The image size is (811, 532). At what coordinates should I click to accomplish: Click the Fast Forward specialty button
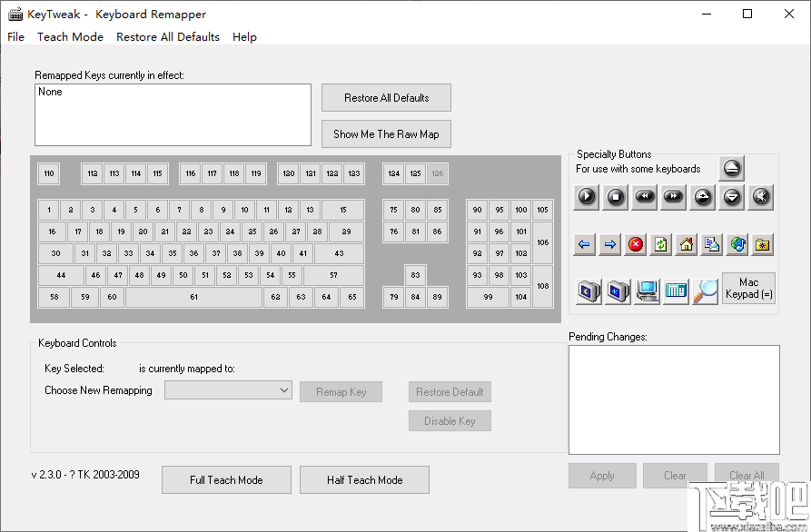pos(674,196)
